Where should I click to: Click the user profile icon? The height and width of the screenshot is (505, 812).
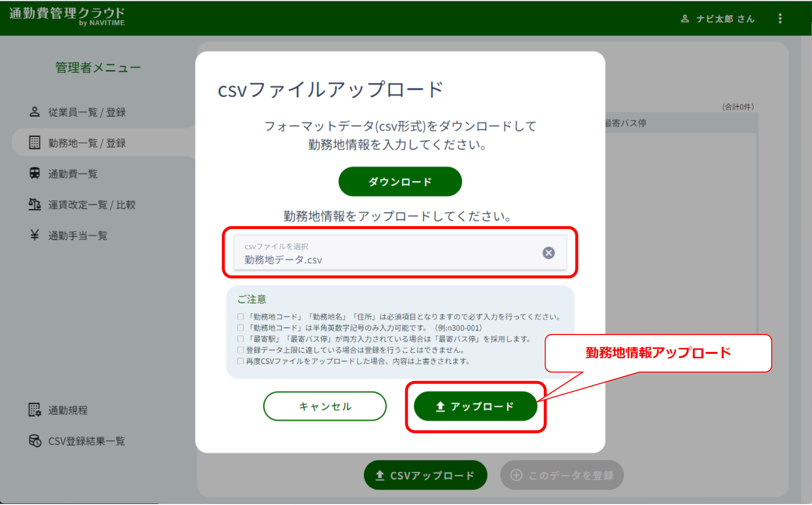point(685,18)
